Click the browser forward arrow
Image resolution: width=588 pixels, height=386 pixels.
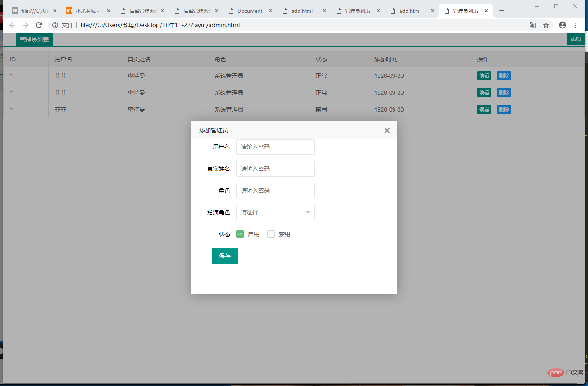tap(26, 25)
